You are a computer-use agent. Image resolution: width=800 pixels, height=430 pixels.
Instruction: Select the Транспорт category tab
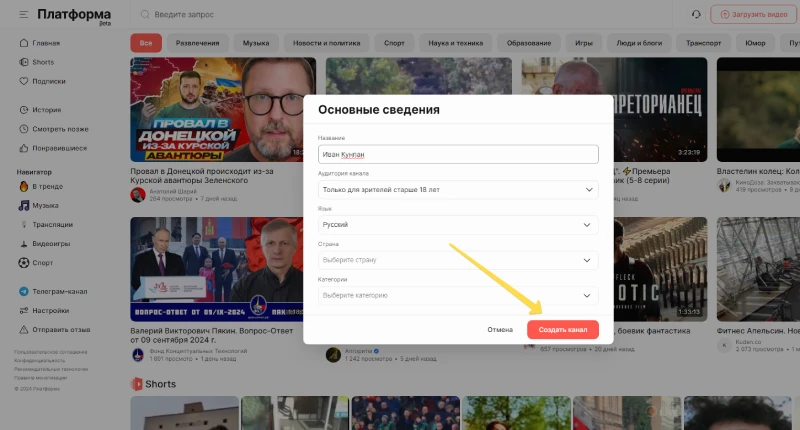pos(703,43)
